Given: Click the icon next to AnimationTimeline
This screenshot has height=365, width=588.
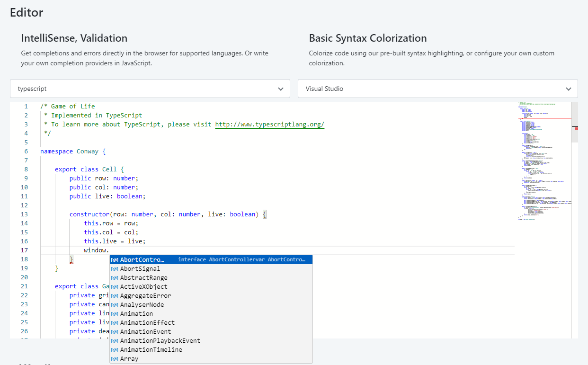Looking at the screenshot, I should point(115,350).
